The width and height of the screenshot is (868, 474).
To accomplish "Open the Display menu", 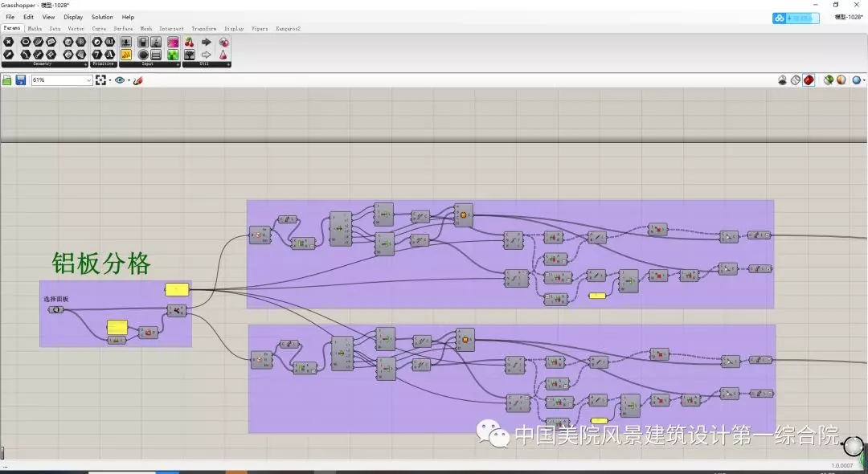I will [73, 17].
